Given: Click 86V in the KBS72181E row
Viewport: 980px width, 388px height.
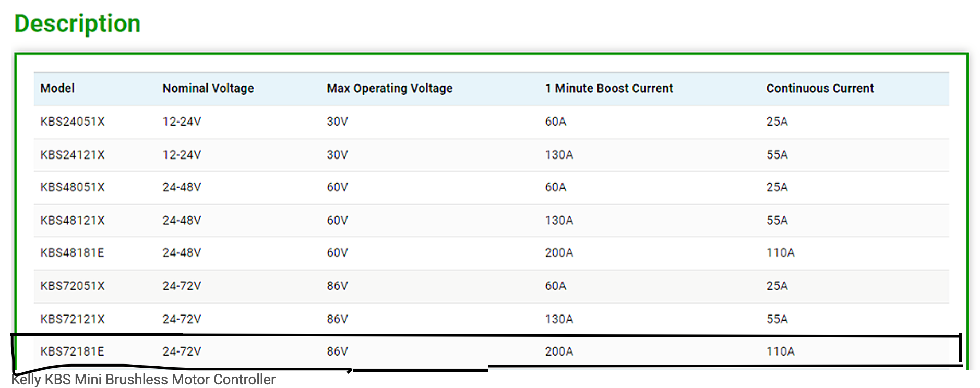Looking at the screenshot, I should (x=337, y=351).
